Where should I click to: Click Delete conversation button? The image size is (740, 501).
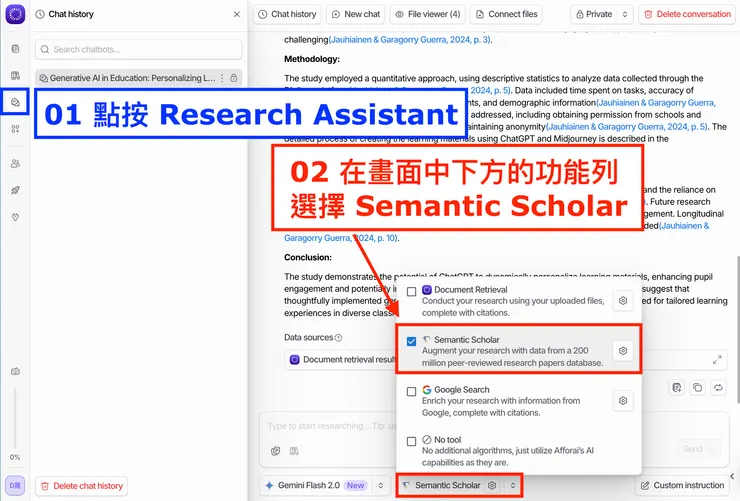[x=687, y=14]
